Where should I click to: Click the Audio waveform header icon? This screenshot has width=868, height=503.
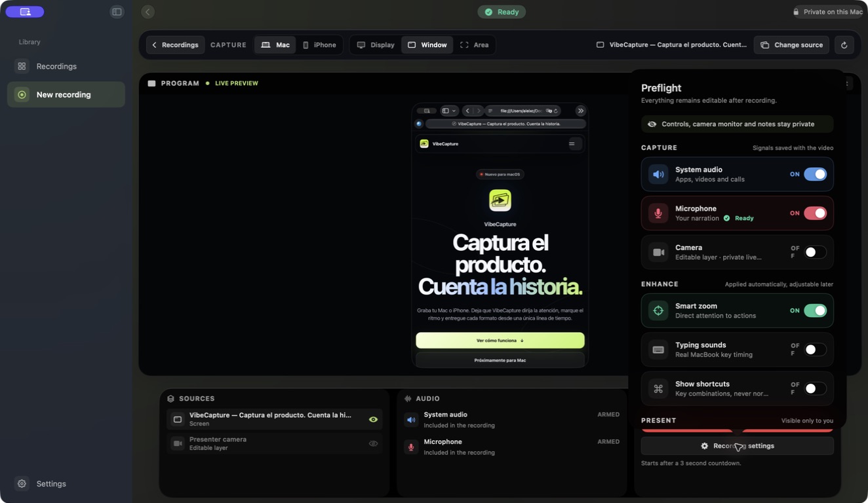pyautogui.click(x=408, y=398)
